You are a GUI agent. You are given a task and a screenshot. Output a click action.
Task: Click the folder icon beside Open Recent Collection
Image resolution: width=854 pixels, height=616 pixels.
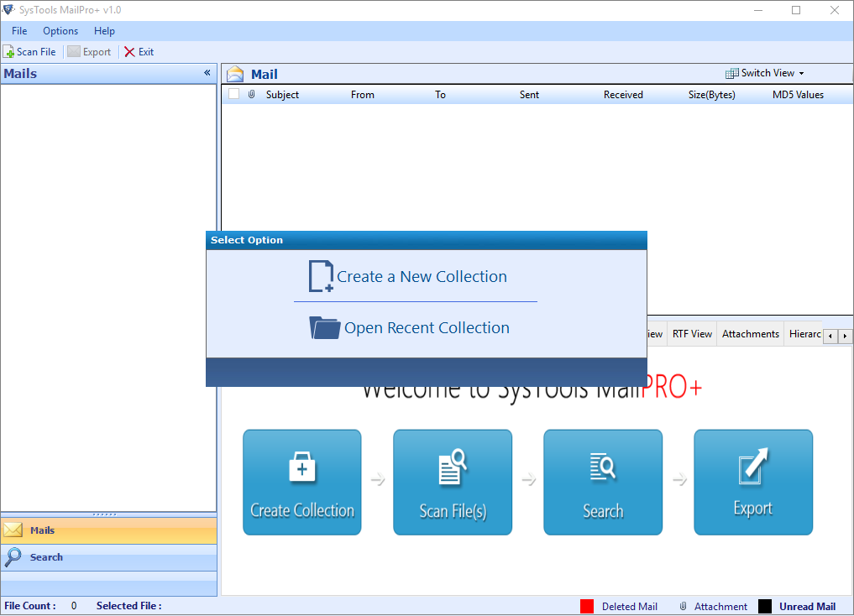tap(325, 327)
